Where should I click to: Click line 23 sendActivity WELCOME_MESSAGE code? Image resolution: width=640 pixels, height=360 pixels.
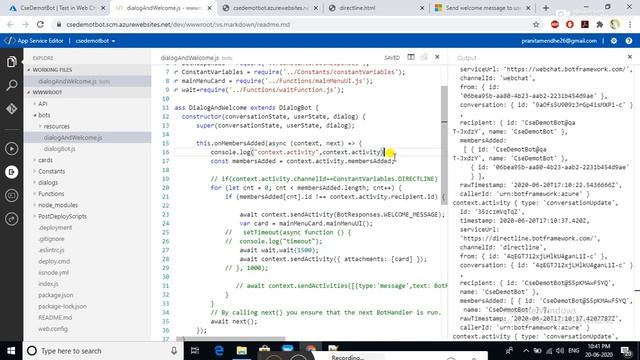click(342, 215)
